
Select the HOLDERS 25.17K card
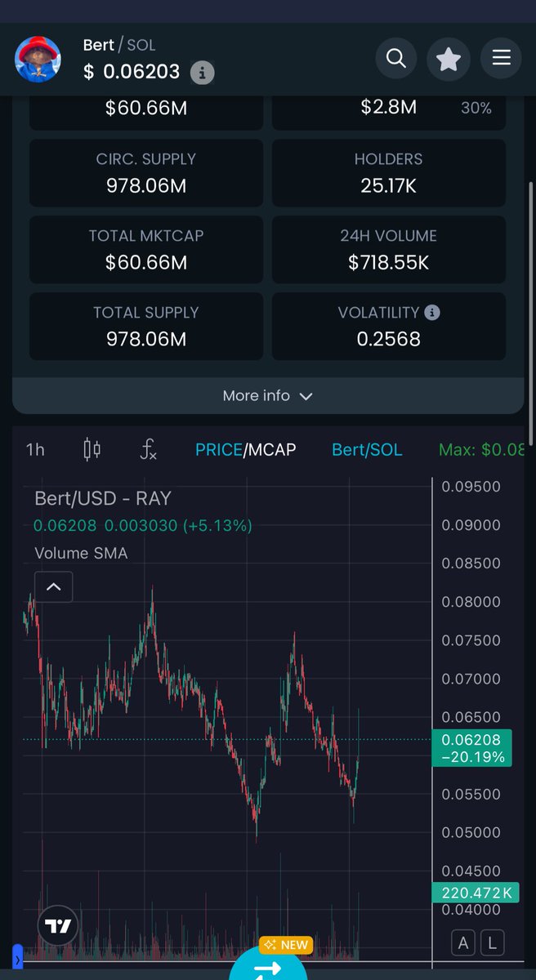pos(389,173)
